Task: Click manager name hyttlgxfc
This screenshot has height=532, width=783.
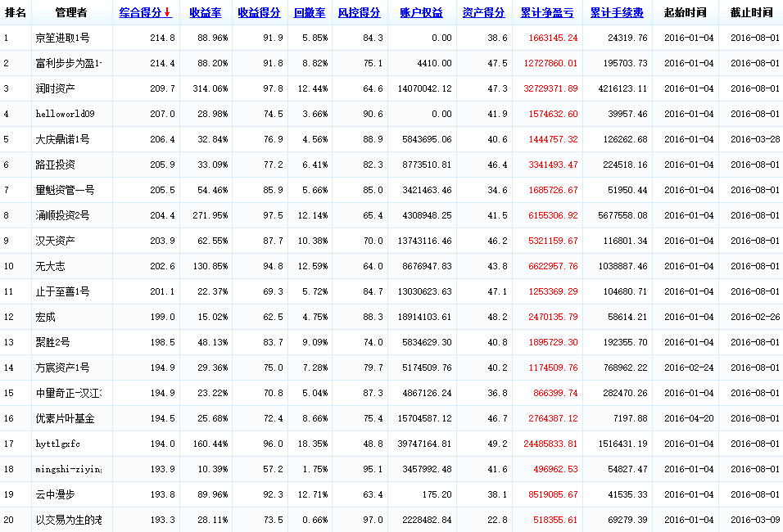Action: 57,444
